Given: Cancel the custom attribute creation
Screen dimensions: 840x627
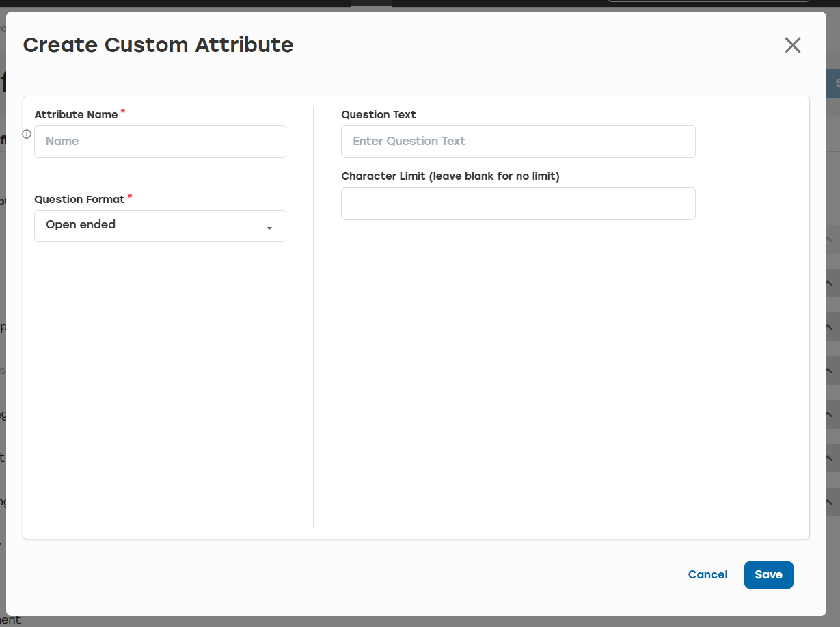Looking at the screenshot, I should pos(707,575).
